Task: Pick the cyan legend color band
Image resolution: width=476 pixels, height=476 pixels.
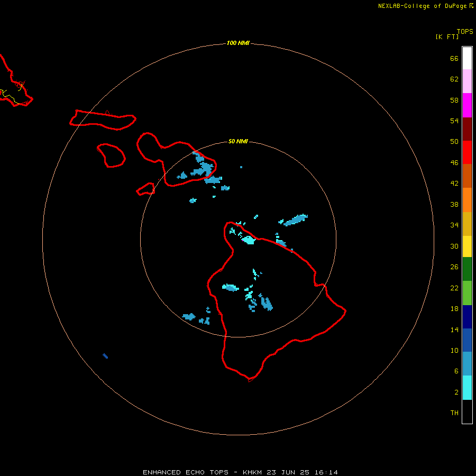Action: click(x=467, y=388)
